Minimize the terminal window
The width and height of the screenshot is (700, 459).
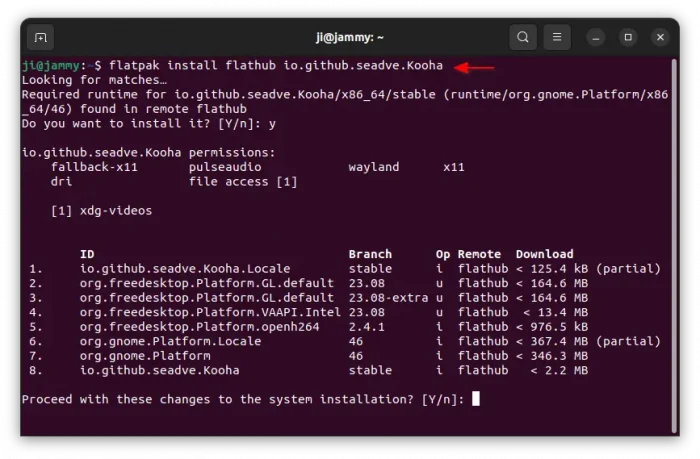pyautogui.click(x=596, y=38)
